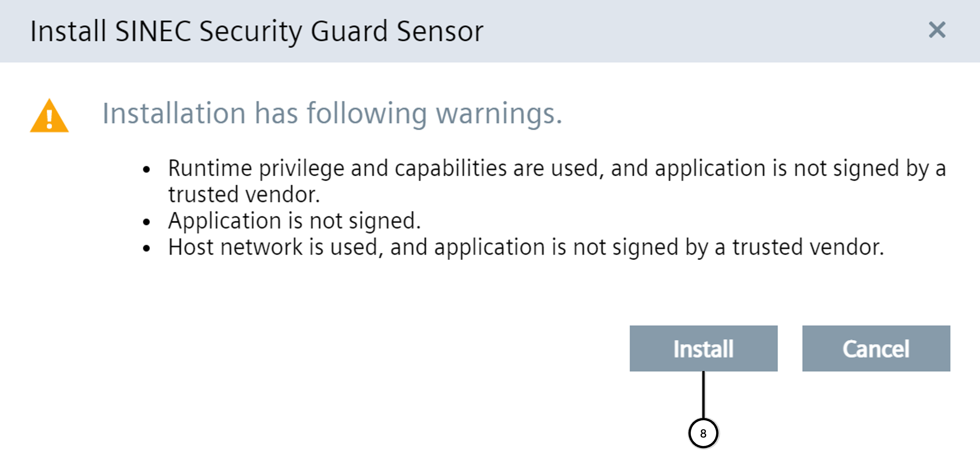Click the word Installation in the heading
Image resolution: width=980 pixels, height=456 pixels.
tap(174, 114)
